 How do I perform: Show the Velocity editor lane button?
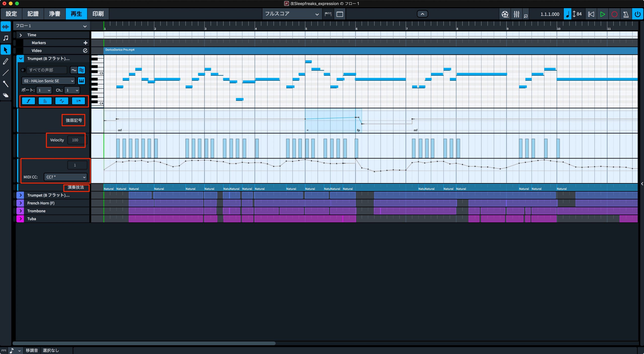click(x=45, y=101)
